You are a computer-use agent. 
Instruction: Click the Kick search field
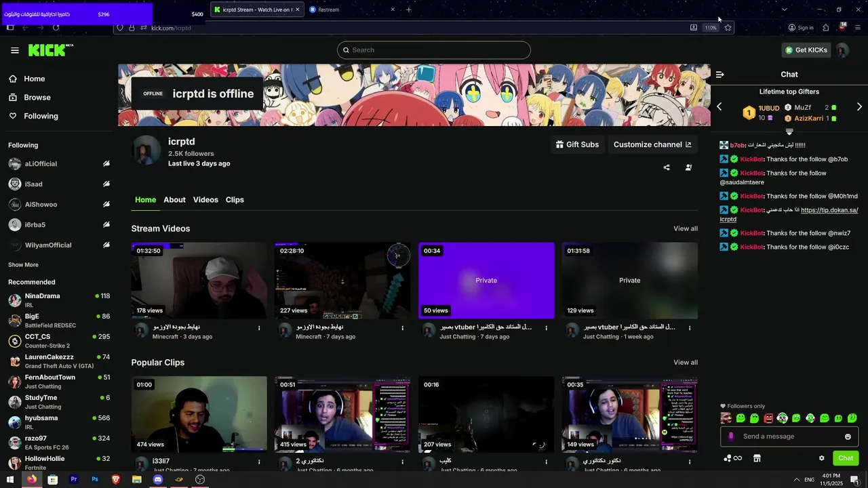[434, 50]
